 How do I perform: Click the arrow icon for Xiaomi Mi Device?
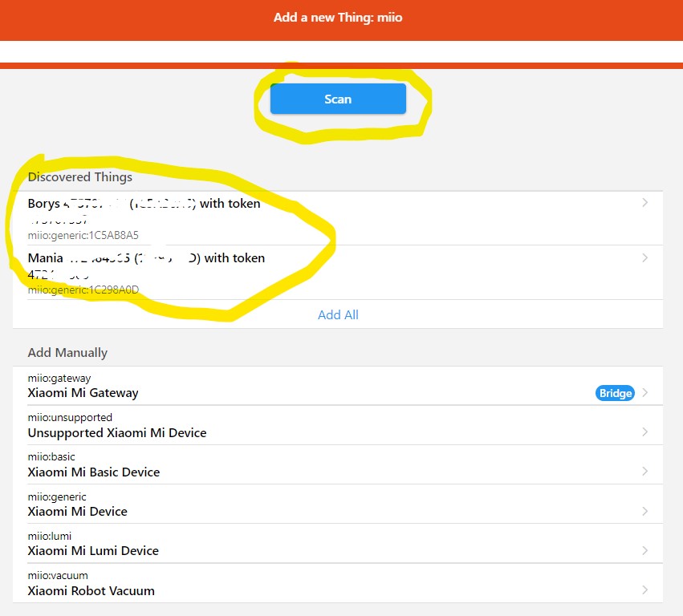click(x=644, y=511)
